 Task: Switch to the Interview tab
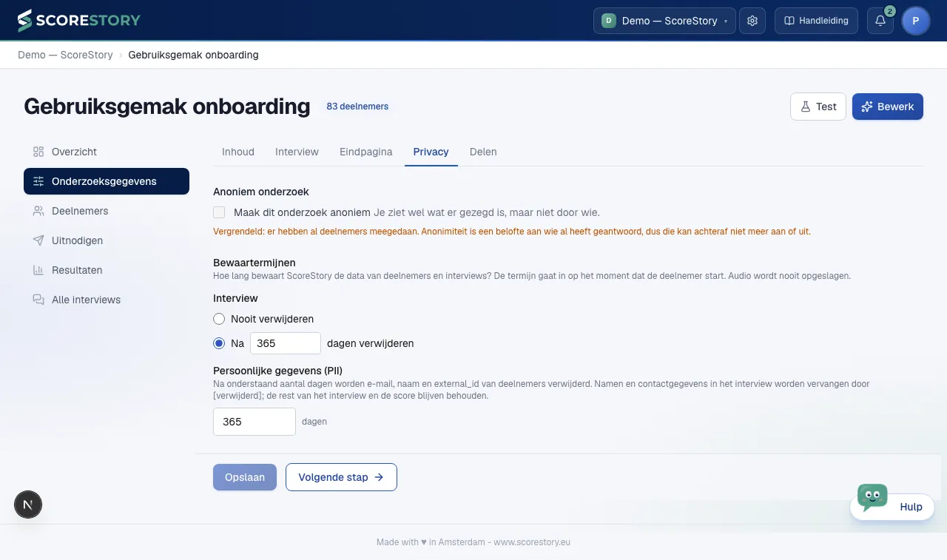click(297, 152)
